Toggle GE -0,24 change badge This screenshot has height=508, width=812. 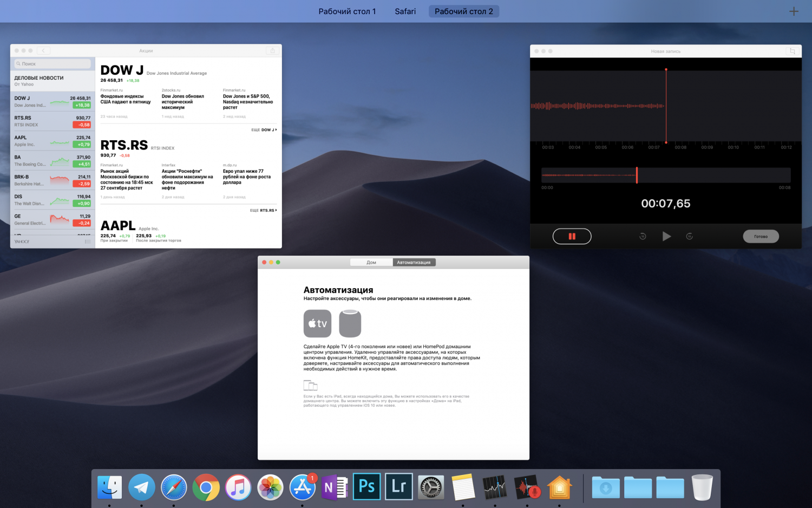[x=82, y=223]
